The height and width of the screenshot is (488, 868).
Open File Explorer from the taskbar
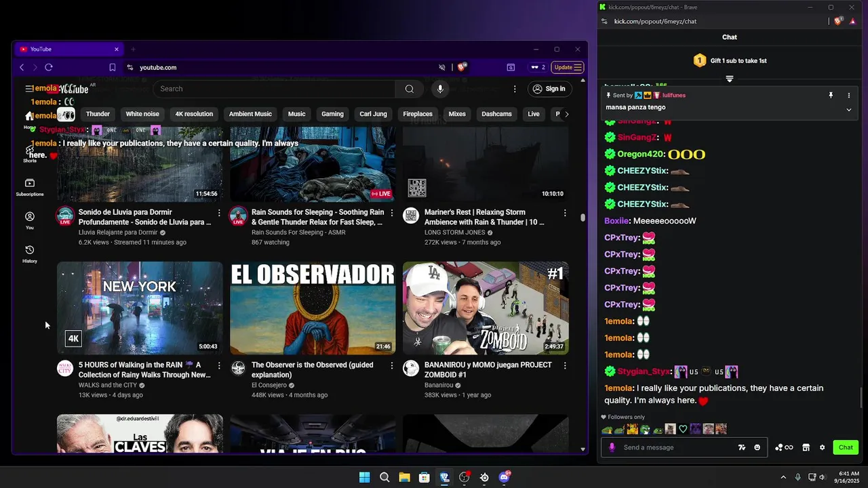pyautogui.click(x=404, y=477)
